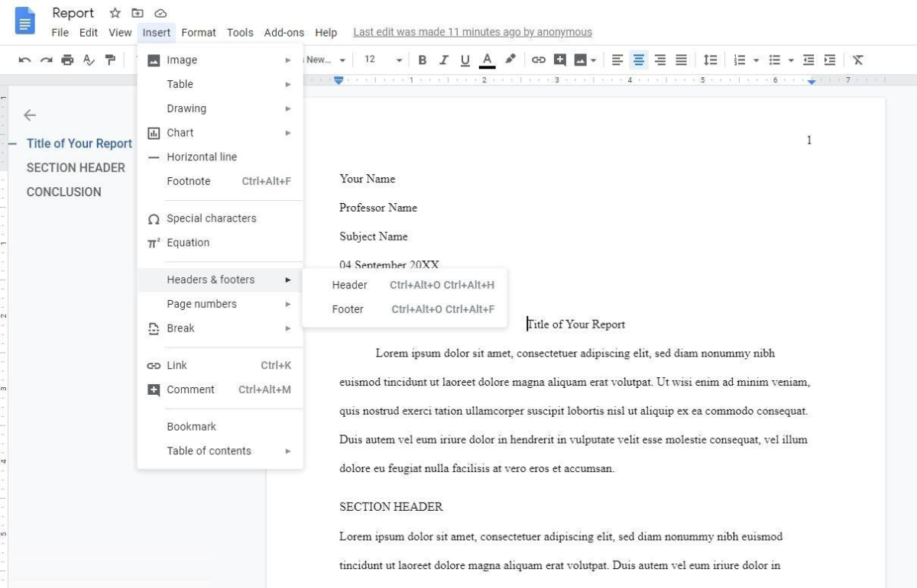This screenshot has height=588, width=917.
Task: Toggle bold formatting
Action: click(423, 59)
